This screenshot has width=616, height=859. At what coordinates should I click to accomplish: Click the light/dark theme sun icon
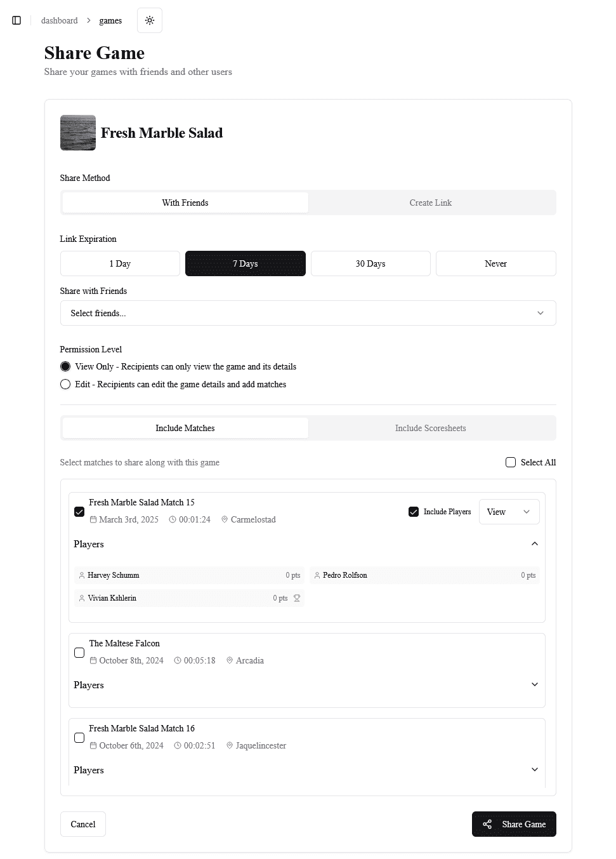pyautogui.click(x=150, y=20)
